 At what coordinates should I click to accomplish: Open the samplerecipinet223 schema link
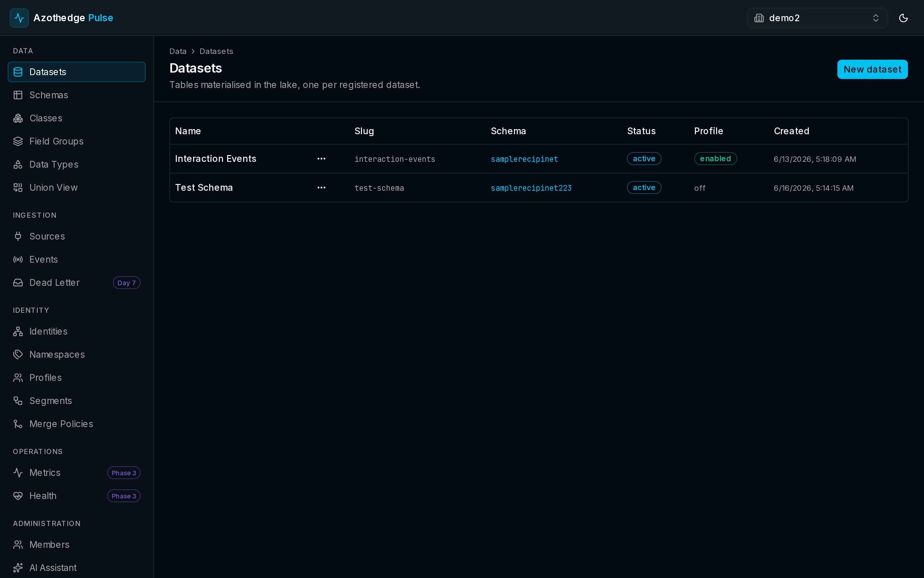click(531, 188)
